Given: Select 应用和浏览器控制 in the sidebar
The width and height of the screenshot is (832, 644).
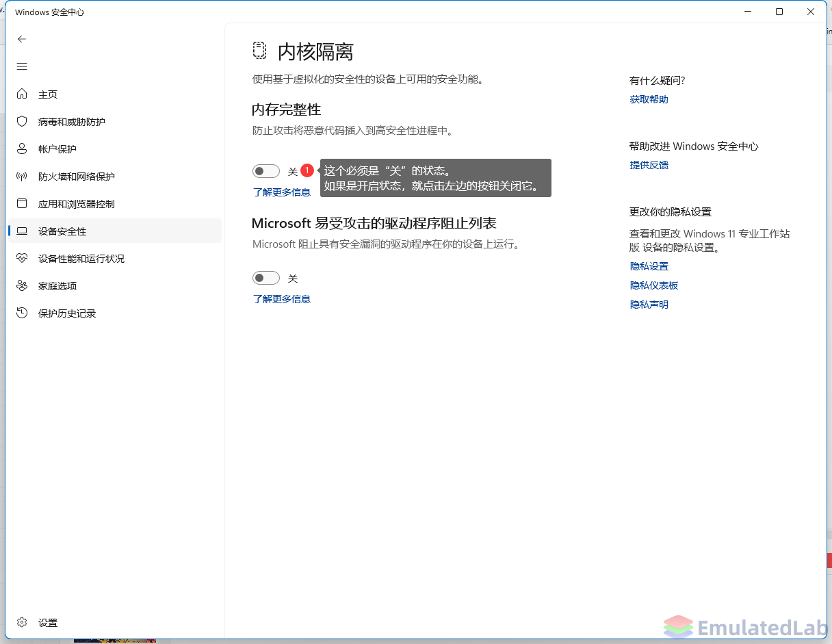Looking at the screenshot, I should point(115,203).
